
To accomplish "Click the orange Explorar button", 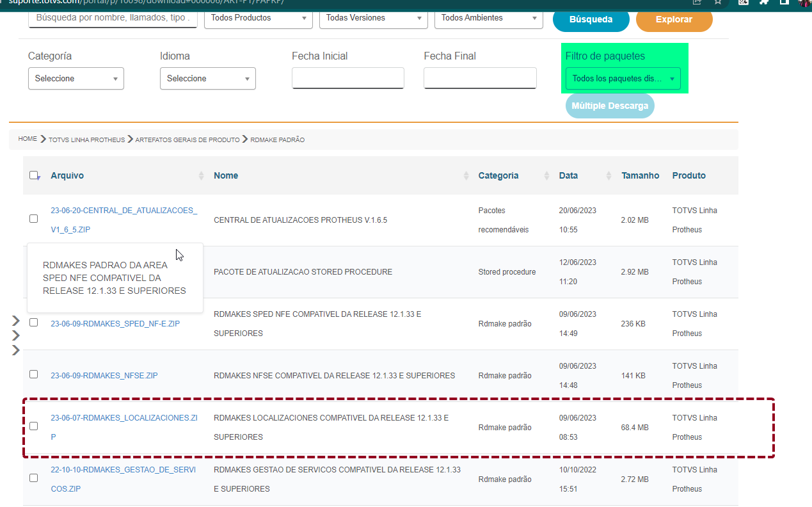I will (674, 19).
